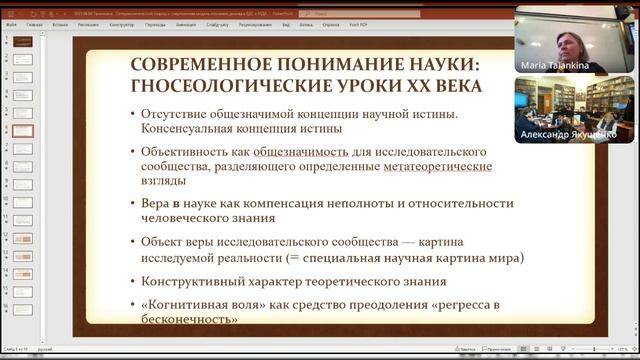Open the Вид ribbon tab

point(286,25)
